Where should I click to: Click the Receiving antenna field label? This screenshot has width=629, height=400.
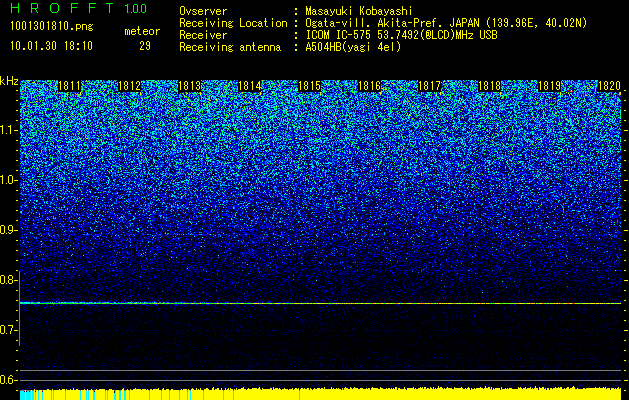click(x=230, y=47)
